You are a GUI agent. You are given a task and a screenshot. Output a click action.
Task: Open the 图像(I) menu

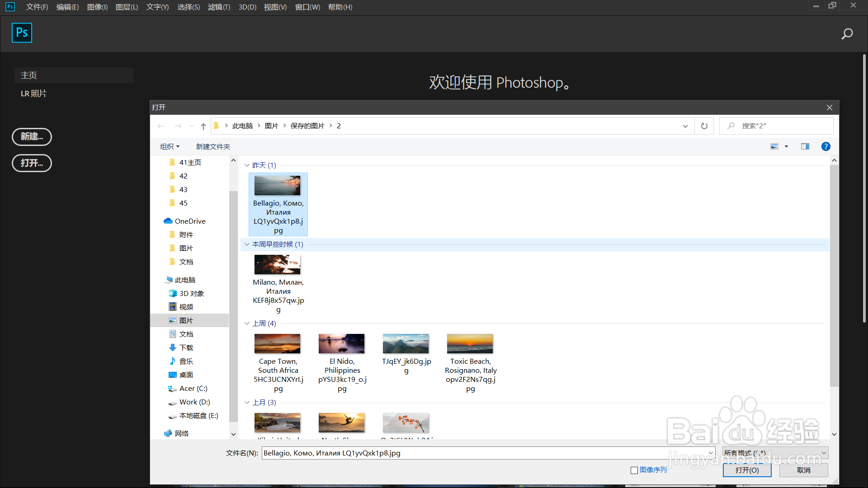[x=97, y=7]
